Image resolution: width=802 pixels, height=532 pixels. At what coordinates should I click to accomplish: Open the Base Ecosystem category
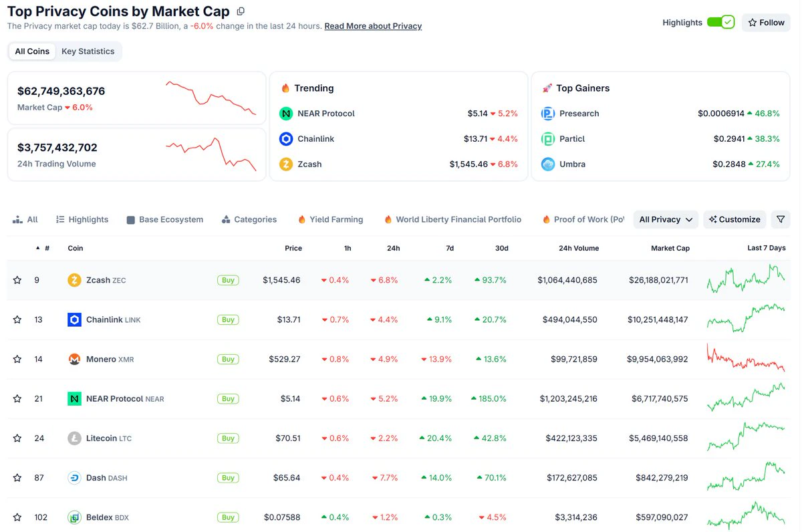click(165, 219)
